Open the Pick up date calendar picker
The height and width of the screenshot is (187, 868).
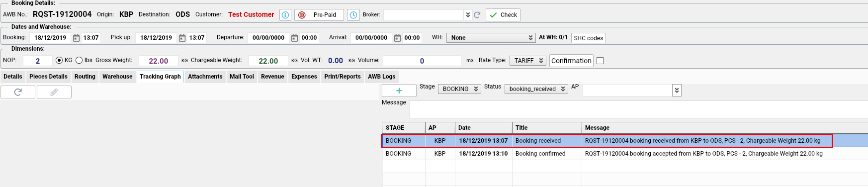182,38
